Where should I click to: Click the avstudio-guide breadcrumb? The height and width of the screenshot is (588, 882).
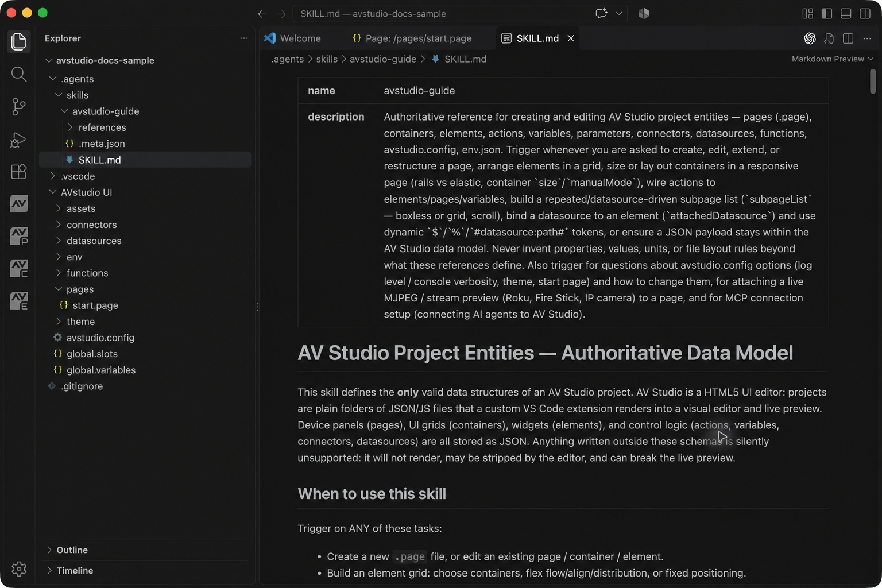pos(383,59)
